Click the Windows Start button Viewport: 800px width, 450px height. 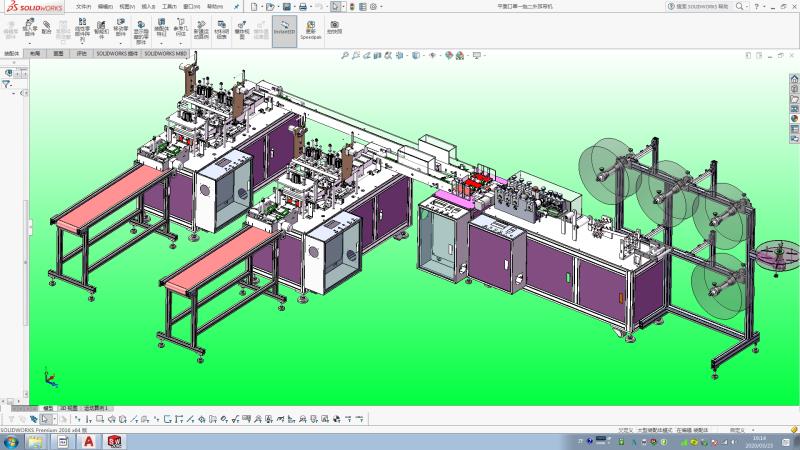10,441
